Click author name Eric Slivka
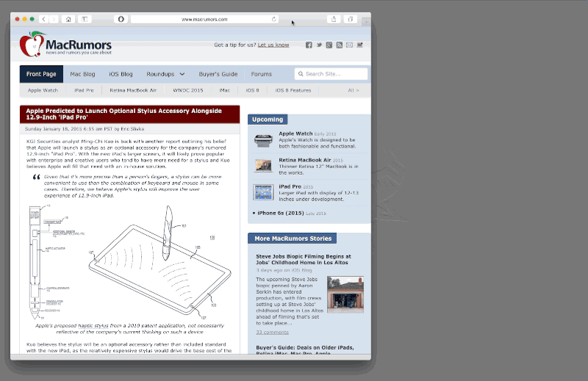Image resolution: width=588 pixels, height=381 pixels. coord(132,129)
